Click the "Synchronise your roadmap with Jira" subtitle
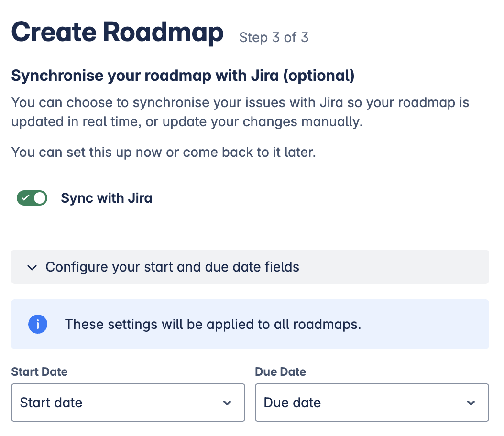The image size is (504, 436). [x=183, y=76]
